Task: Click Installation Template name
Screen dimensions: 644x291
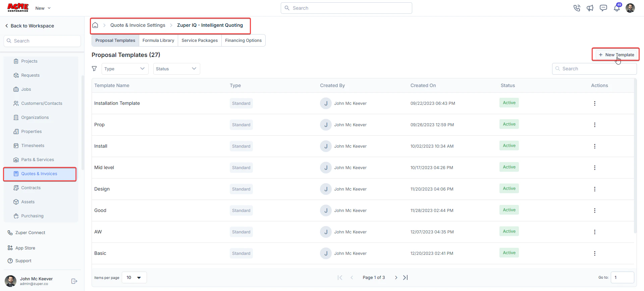Action: pyautogui.click(x=117, y=103)
